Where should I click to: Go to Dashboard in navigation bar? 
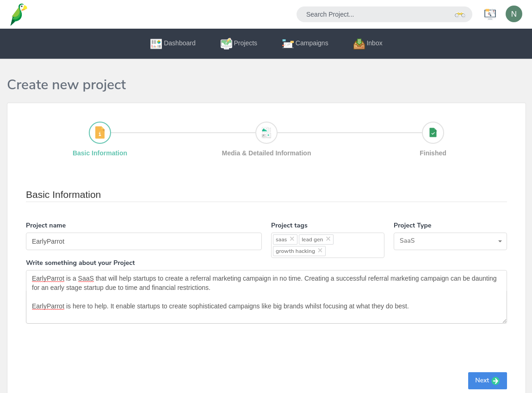[x=173, y=43]
